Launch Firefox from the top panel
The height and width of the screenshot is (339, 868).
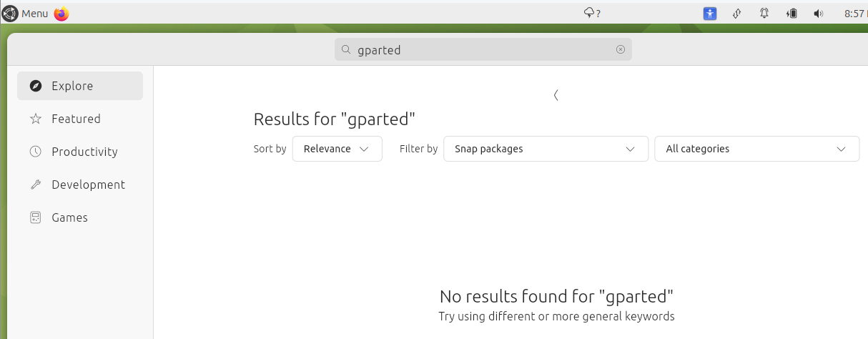coord(61,14)
